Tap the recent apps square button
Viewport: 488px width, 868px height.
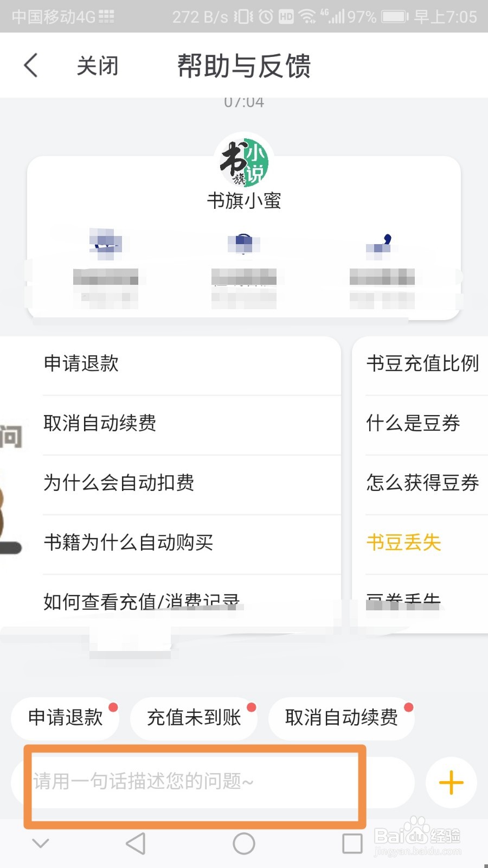click(352, 844)
